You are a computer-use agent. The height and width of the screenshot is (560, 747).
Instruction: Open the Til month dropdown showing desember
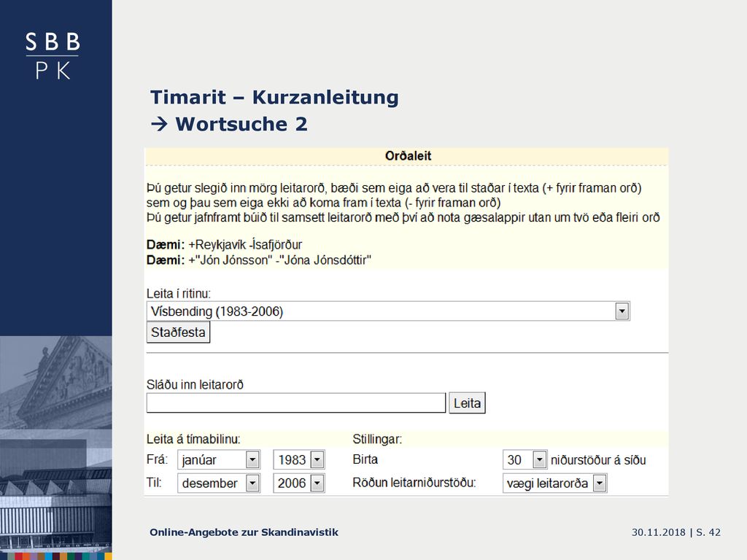coord(219,483)
